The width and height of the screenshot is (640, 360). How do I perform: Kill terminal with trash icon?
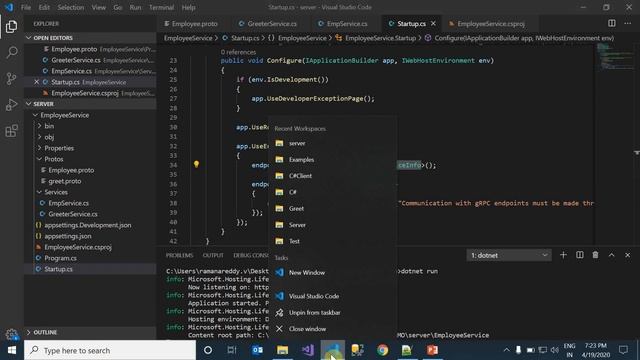point(595,255)
